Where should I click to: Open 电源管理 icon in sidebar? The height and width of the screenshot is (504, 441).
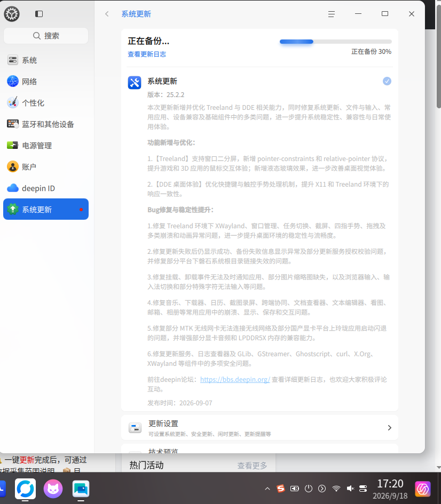12,145
